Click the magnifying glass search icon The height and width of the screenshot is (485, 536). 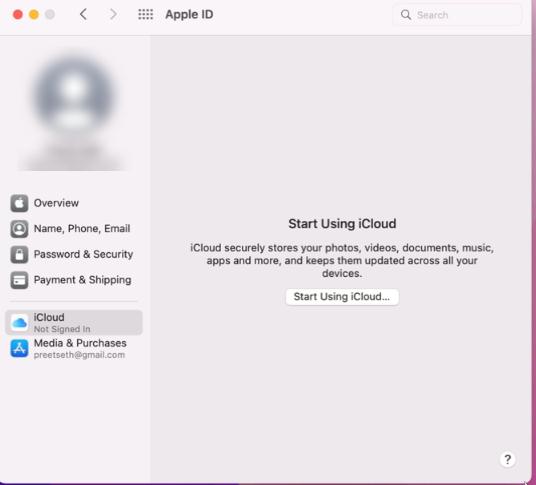click(406, 15)
